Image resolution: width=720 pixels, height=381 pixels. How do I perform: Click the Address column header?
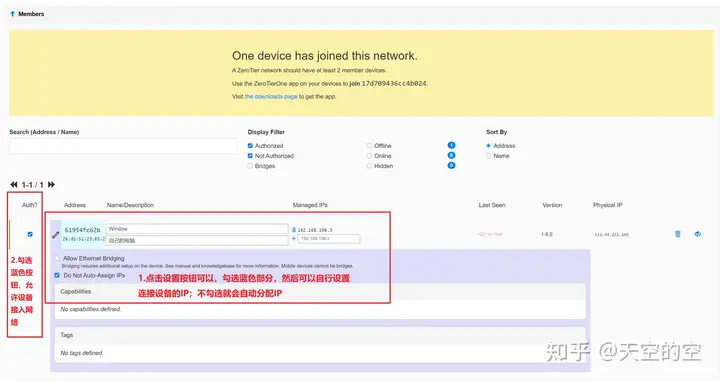(x=75, y=205)
